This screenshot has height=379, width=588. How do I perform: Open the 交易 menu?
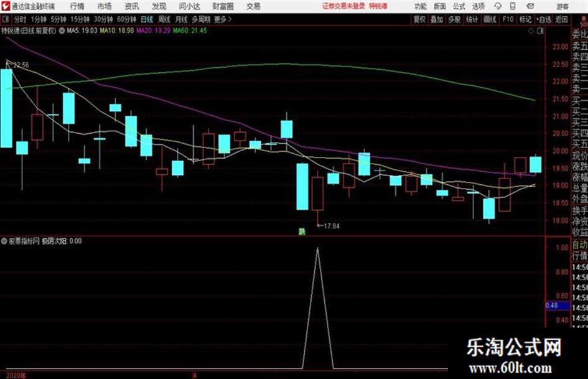coord(253,6)
